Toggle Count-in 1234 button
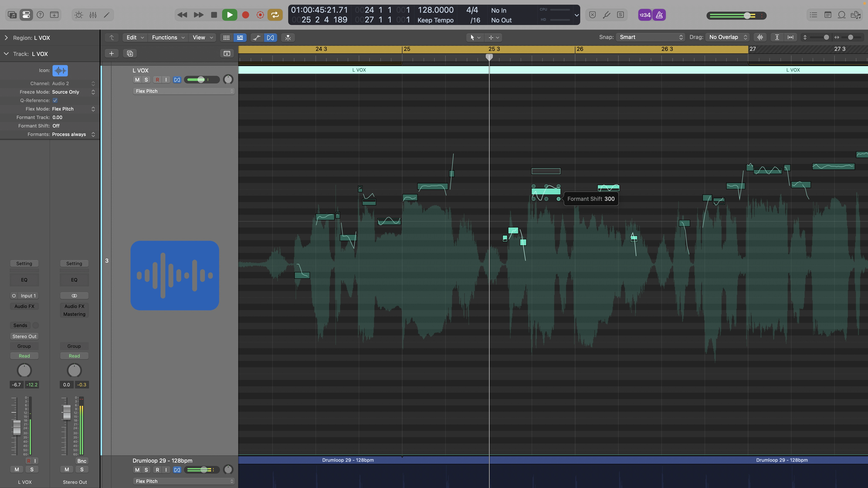This screenshot has height=488, width=868. tap(645, 15)
